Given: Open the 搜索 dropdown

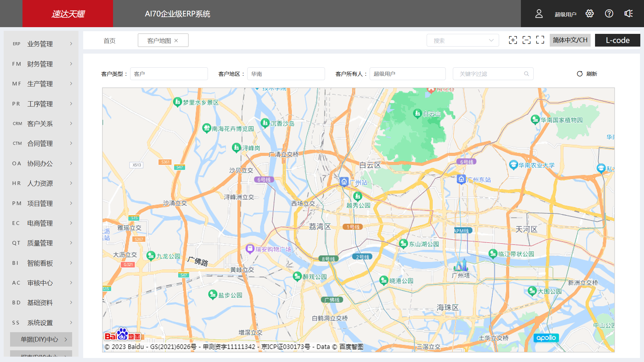Looking at the screenshot, I should coord(463,40).
